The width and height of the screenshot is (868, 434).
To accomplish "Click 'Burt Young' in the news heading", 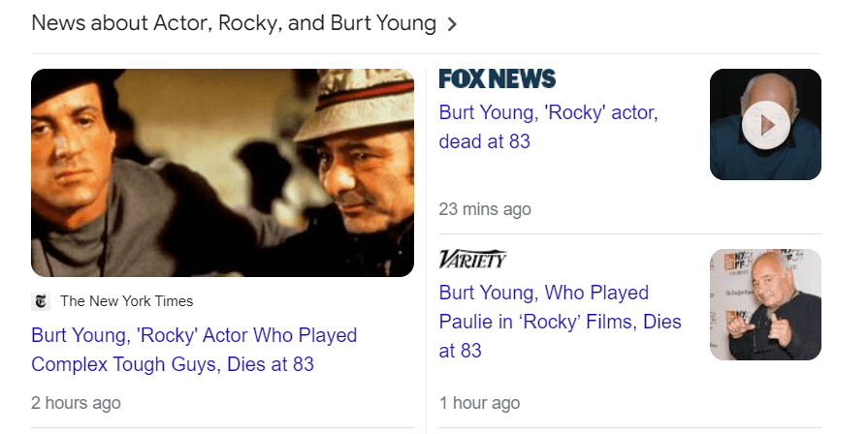I will 382,23.
